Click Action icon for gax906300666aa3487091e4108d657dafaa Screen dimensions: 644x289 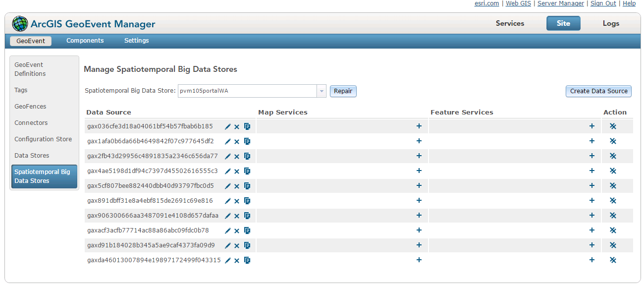pyautogui.click(x=613, y=215)
